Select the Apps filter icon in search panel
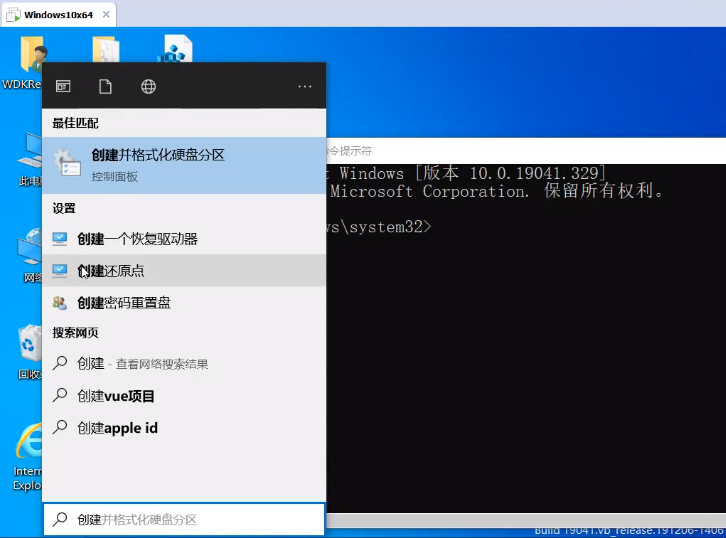Image resolution: width=726 pixels, height=538 pixels. [63, 86]
